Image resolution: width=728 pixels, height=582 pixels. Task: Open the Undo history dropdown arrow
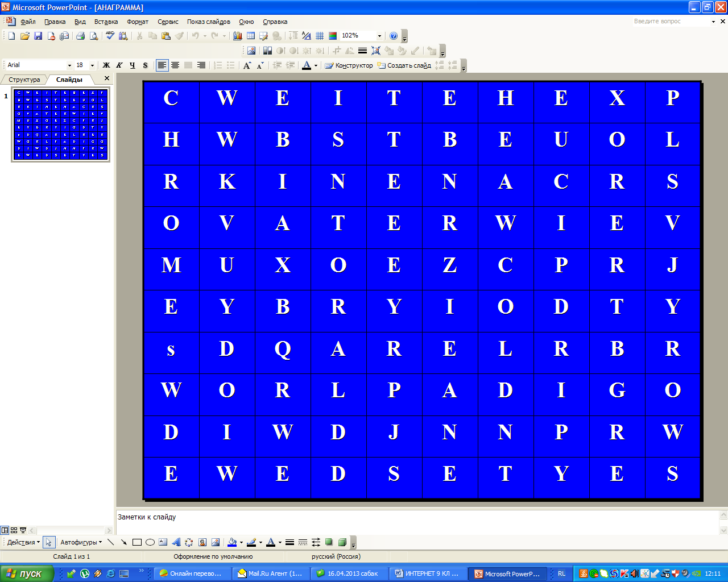205,36
